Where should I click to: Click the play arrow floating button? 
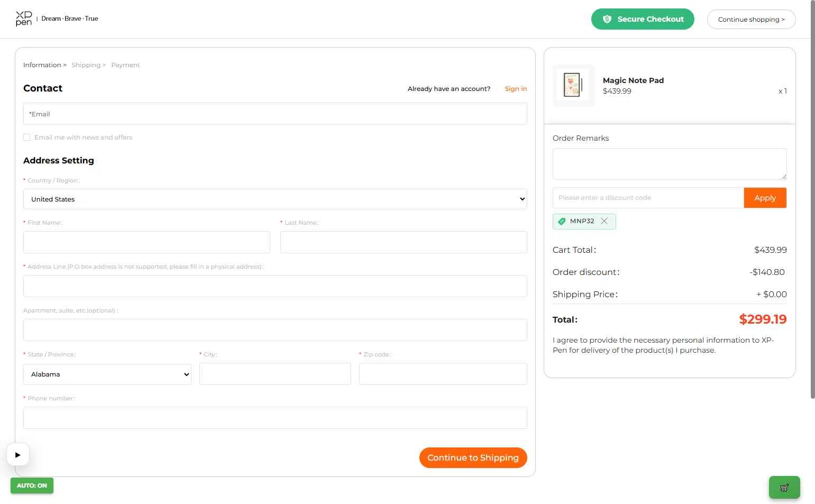pyautogui.click(x=18, y=455)
